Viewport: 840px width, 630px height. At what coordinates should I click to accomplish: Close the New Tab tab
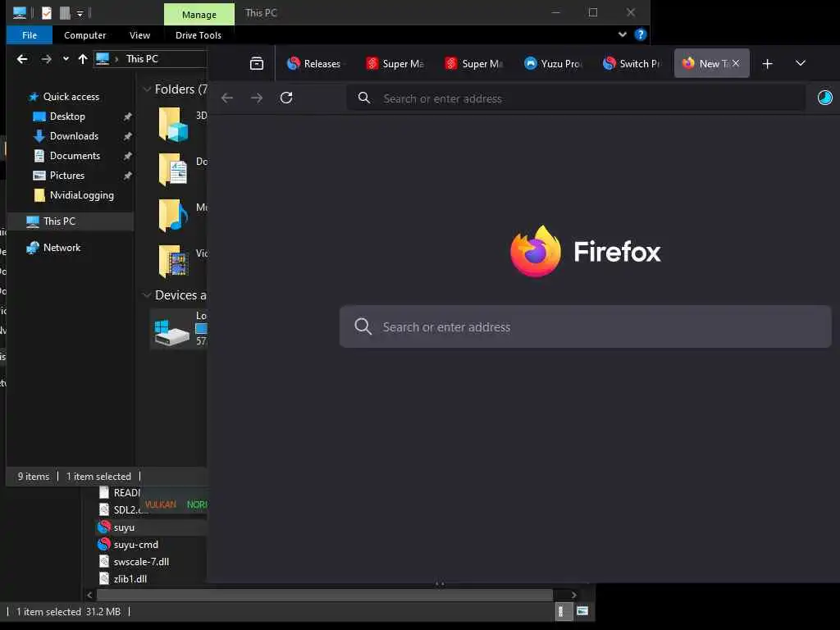click(x=736, y=63)
